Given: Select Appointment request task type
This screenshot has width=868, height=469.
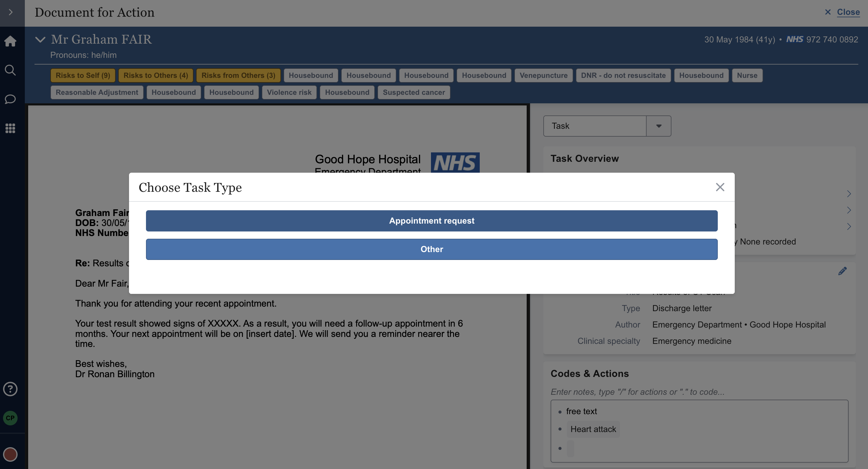Looking at the screenshot, I should click(431, 221).
